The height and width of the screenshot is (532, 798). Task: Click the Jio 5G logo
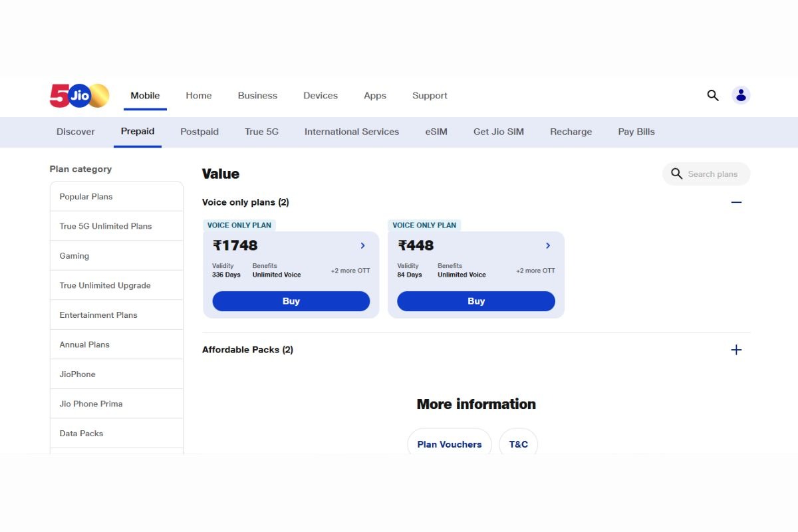78,96
